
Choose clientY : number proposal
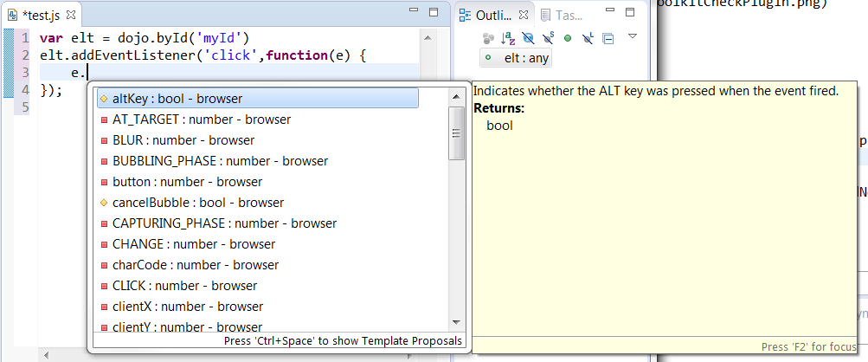coord(257,326)
